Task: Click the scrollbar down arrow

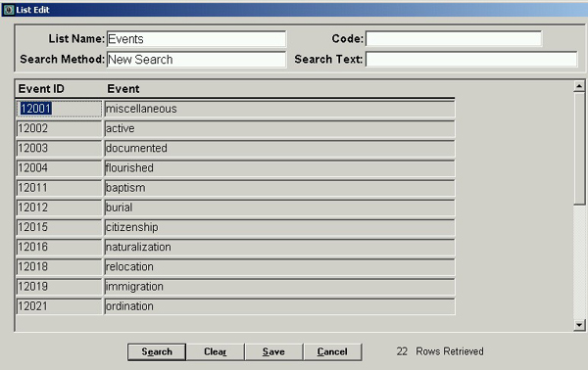Action: click(579, 325)
